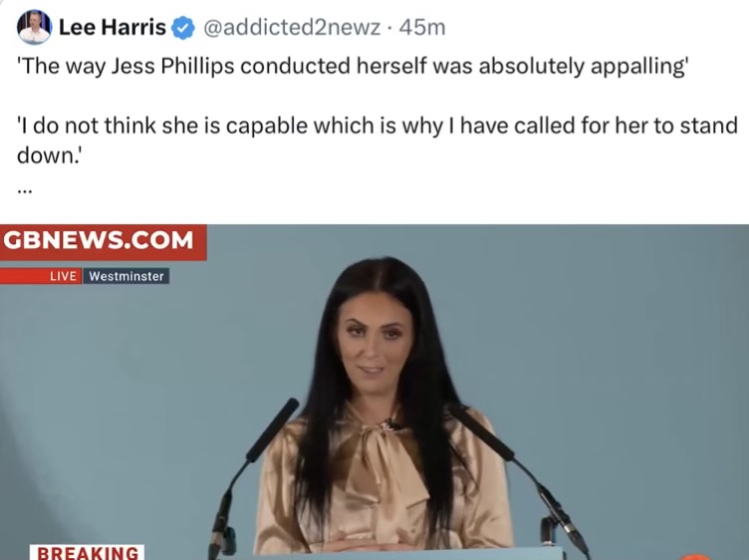Click the speaker's face in the video
Viewport: 749px width, 560px height.
pos(376,342)
